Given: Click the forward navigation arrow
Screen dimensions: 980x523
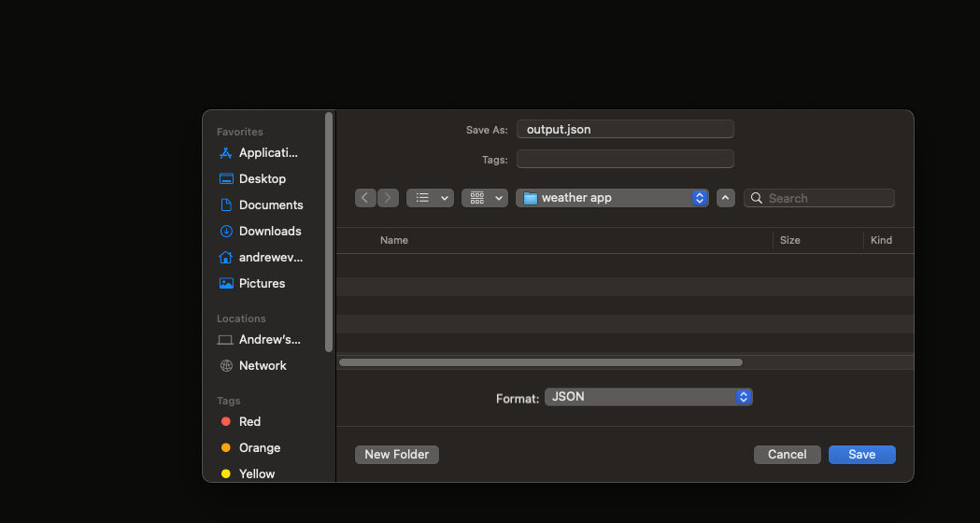Looking at the screenshot, I should pyautogui.click(x=388, y=198).
